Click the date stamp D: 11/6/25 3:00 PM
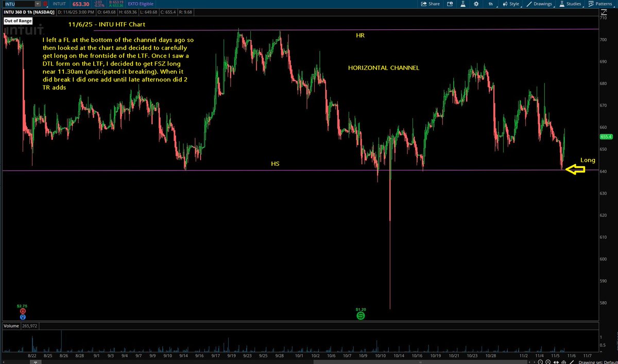This screenshot has width=618, height=364. click(76, 12)
